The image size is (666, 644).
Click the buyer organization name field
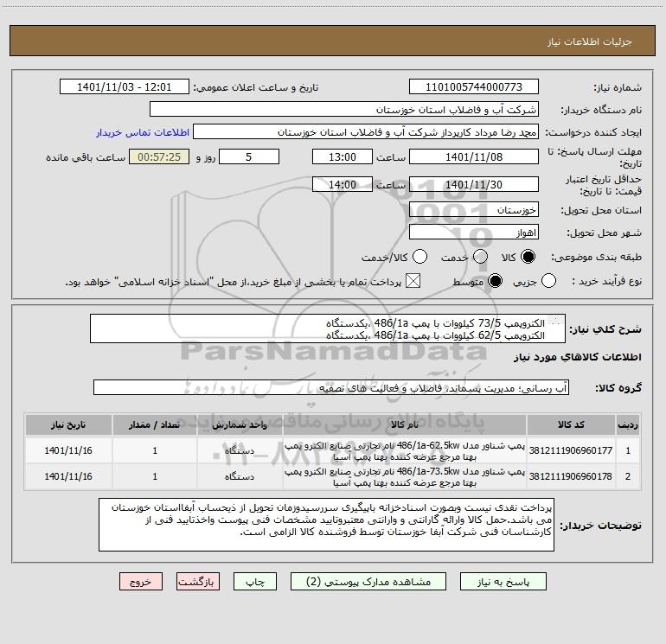click(x=344, y=110)
